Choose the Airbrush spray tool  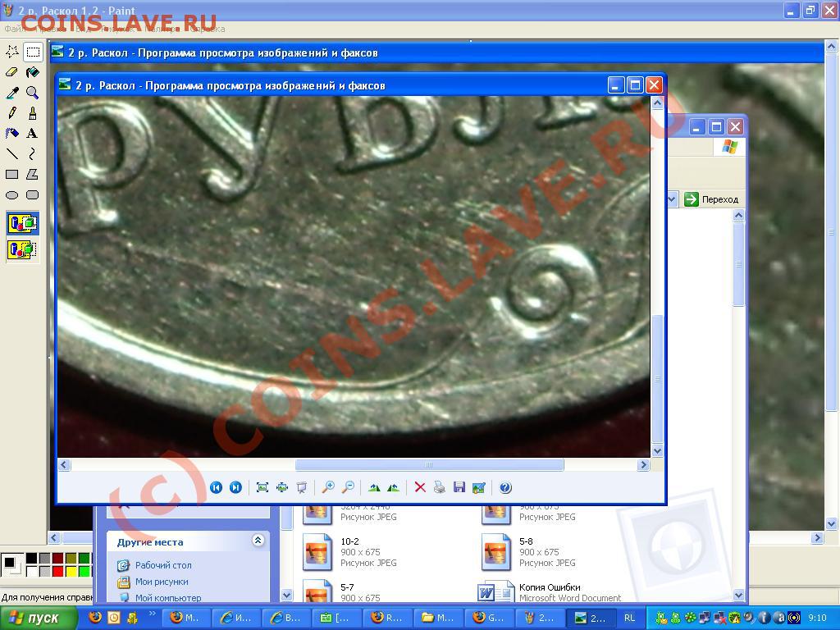(x=11, y=134)
